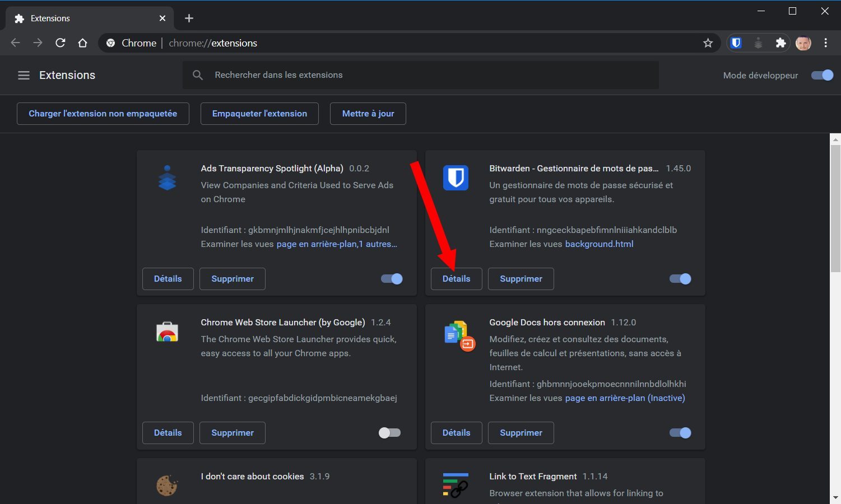
Task: Click Supprimer for Google Docs hors connexion
Action: [521, 433]
